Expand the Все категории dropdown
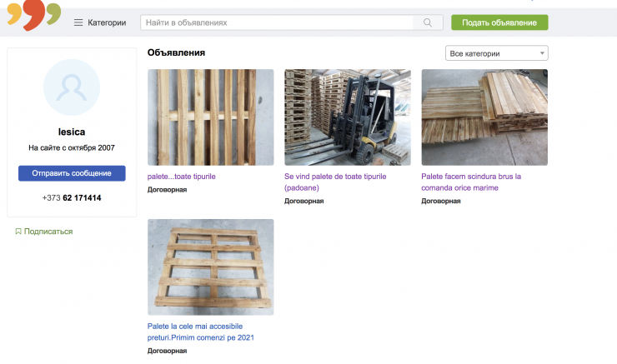Viewport: 617px width, 364px height. tap(497, 53)
